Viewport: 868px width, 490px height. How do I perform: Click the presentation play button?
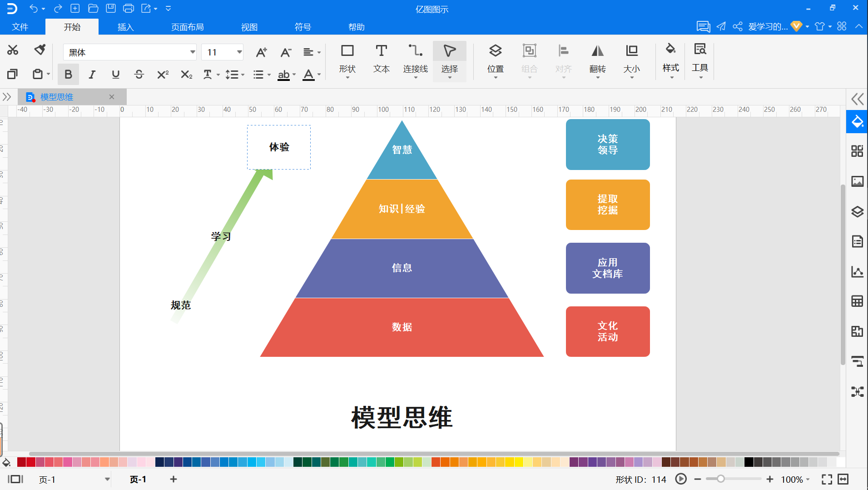[x=681, y=479]
